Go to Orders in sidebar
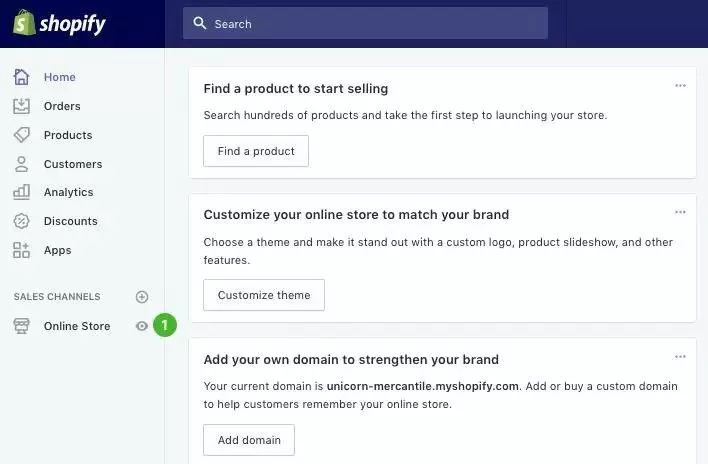Viewport: 708px width, 464px height. 62,106
